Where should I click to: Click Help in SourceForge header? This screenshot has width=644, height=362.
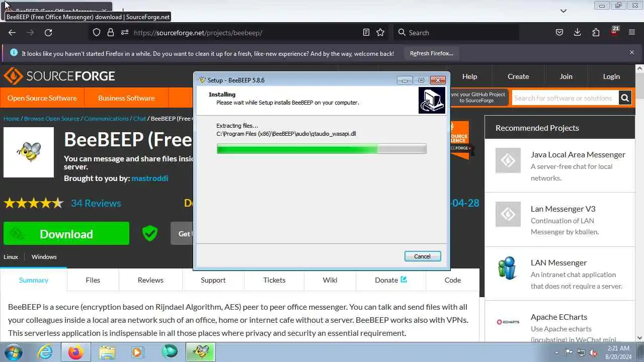pyautogui.click(x=469, y=76)
